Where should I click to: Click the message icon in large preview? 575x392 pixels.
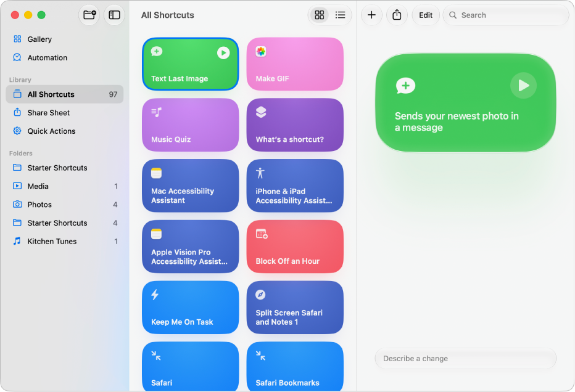[x=405, y=86]
